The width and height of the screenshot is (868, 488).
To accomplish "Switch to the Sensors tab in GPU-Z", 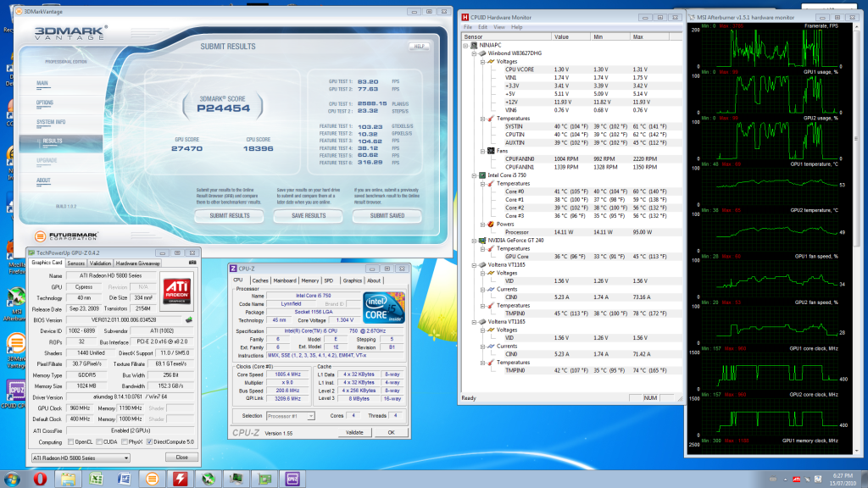I will pyautogui.click(x=75, y=263).
